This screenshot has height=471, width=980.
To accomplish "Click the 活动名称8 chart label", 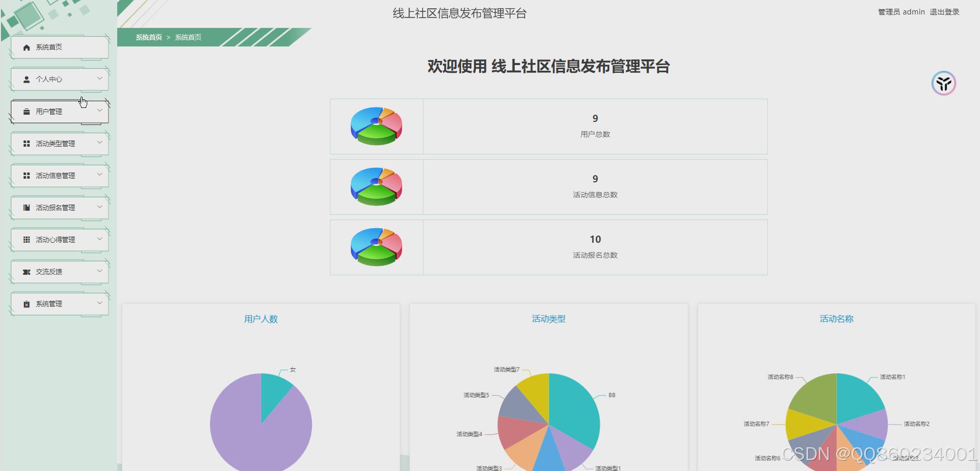I will click(x=780, y=377).
